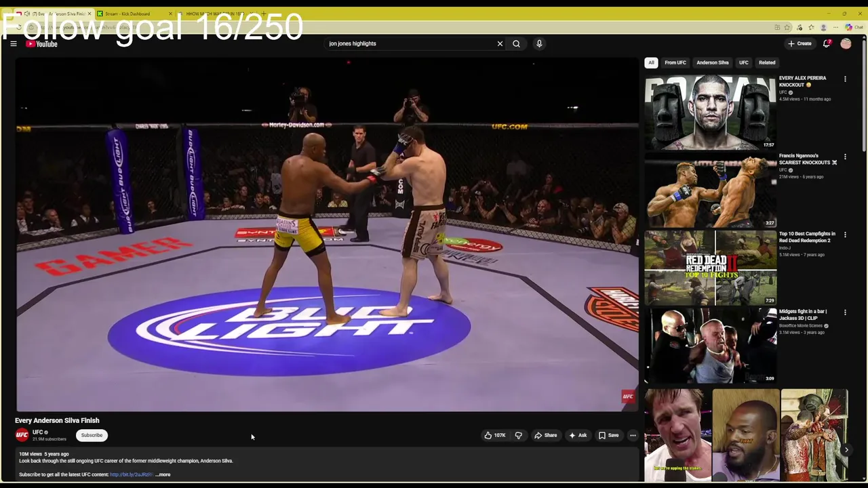Open the Every Alex Pereira Knockout thumbnail

pos(711,112)
